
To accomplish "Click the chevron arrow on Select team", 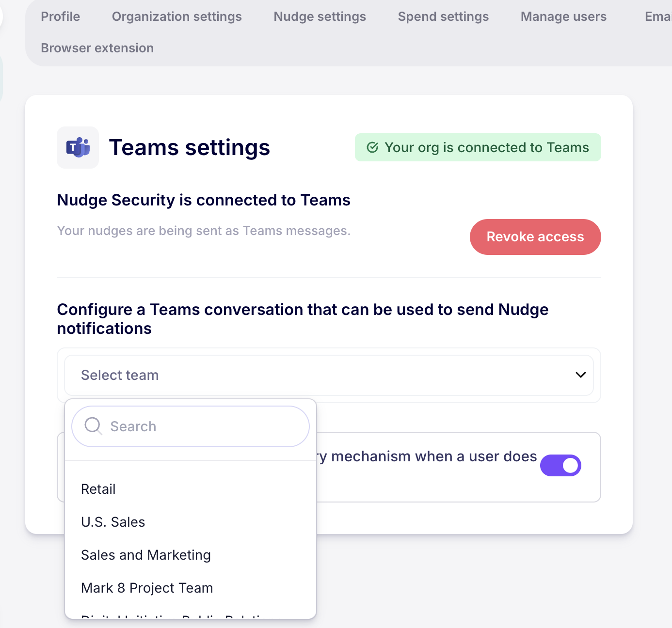I will pos(580,375).
